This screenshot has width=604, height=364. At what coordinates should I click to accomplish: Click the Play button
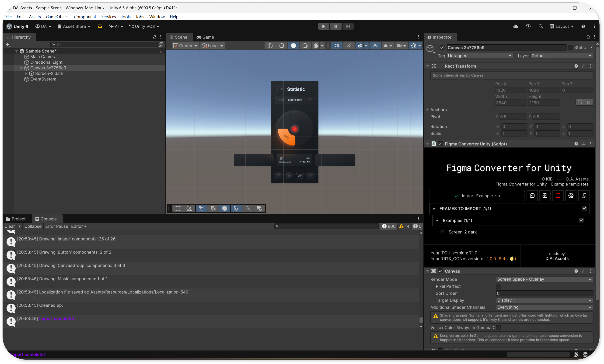coord(324,26)
